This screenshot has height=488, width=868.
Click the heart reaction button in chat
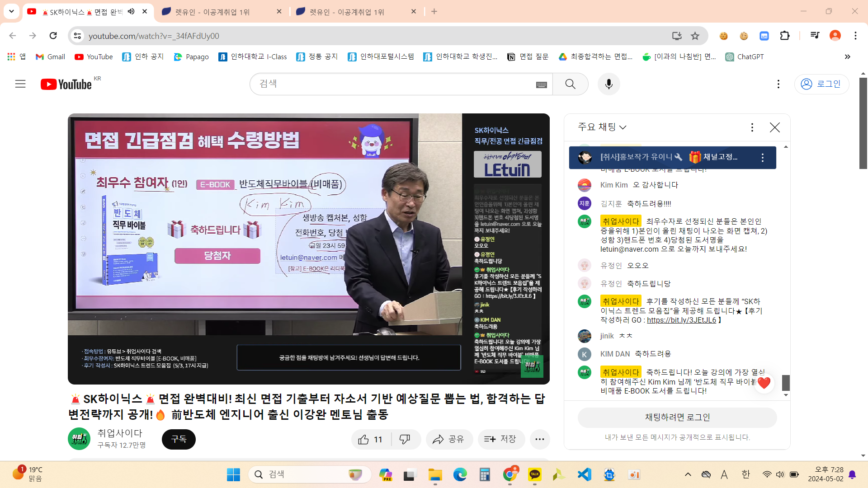(x=764, y=383)
